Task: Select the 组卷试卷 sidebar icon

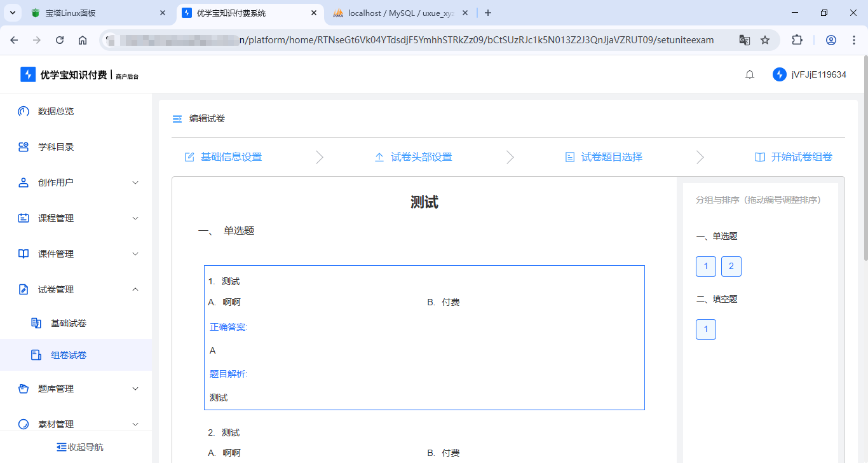Action: click(36, 354)
